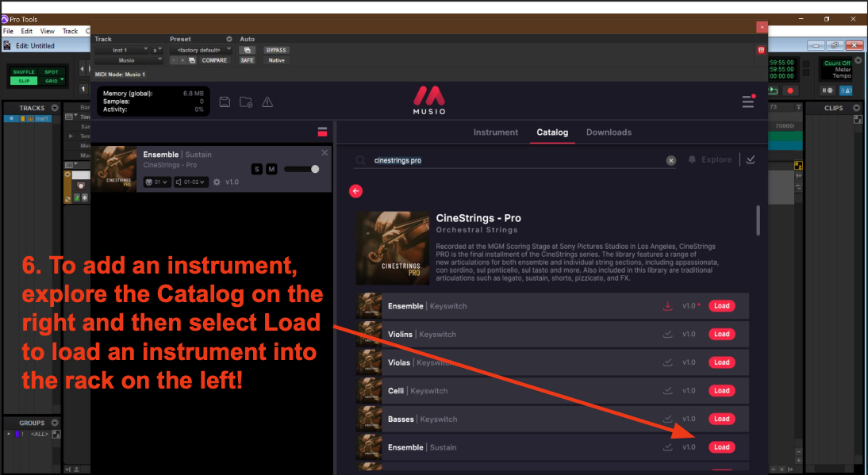Switch to the Instrument tab
This screenshot has height=475, width=868.
click(495, 132)
